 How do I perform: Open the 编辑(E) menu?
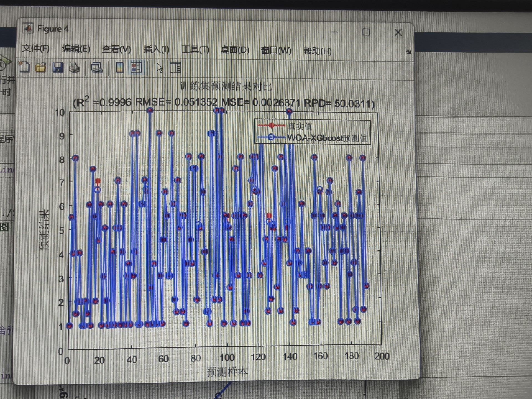click(76, 49)
